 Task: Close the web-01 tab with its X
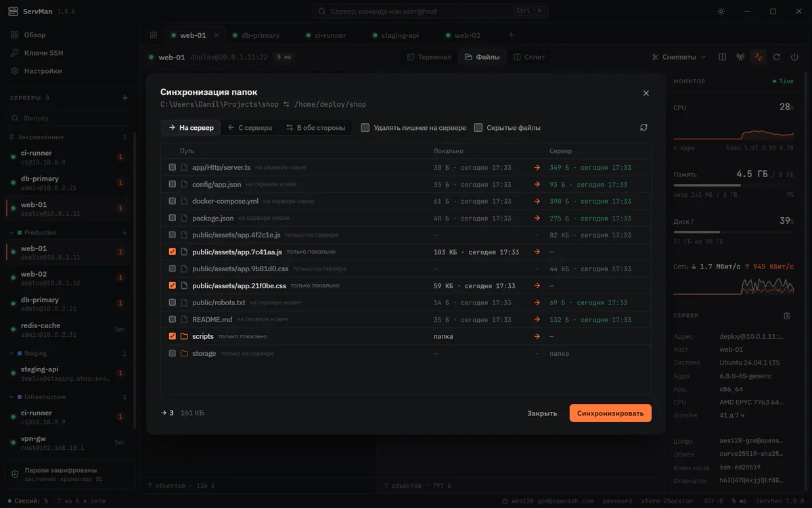217,35
